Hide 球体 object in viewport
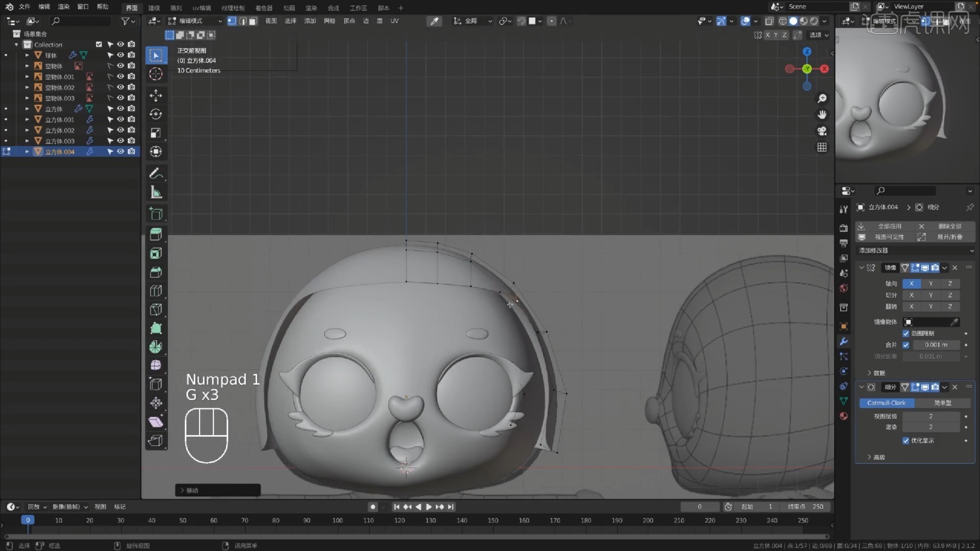 coord(120,55)
